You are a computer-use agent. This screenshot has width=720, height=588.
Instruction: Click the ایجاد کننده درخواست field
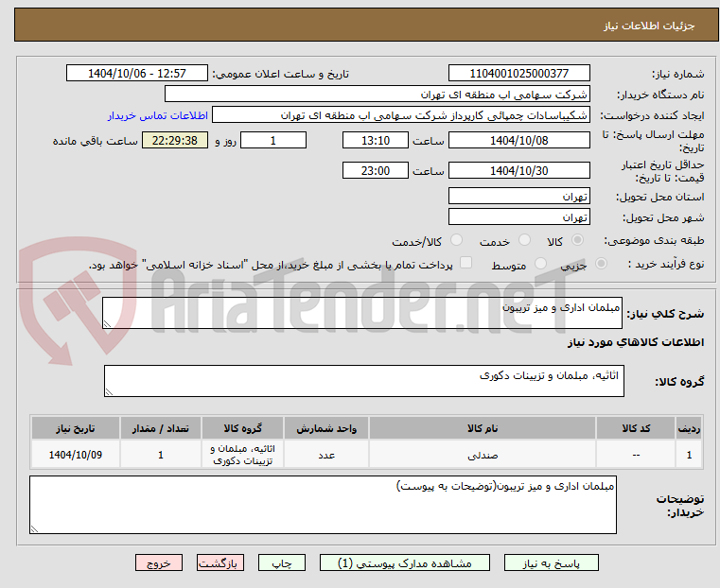pos(400,114)
